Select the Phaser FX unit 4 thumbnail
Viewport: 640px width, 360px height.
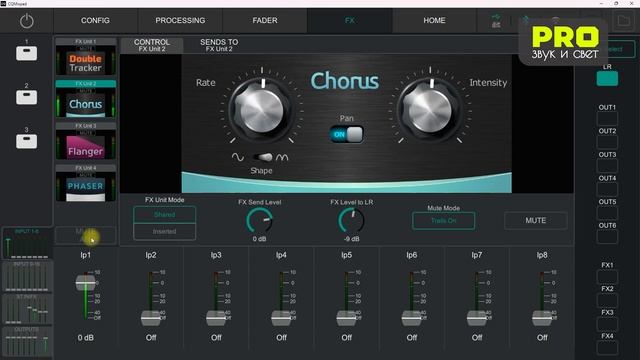click(x=86, y=183)
